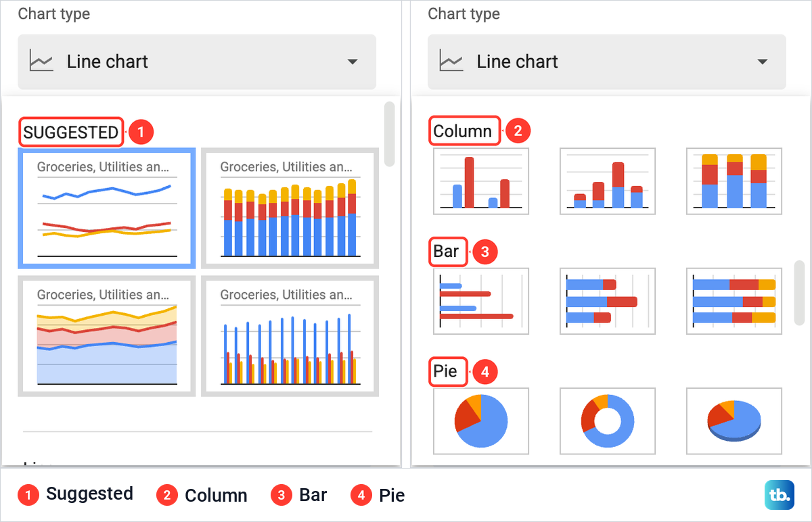812x522 pixels.
Task: Click the right panel scrollbar thumb
Action: point(799,292)
